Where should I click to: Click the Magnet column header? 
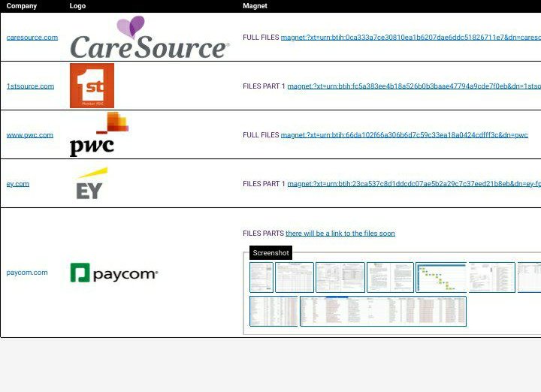point(255,6)
